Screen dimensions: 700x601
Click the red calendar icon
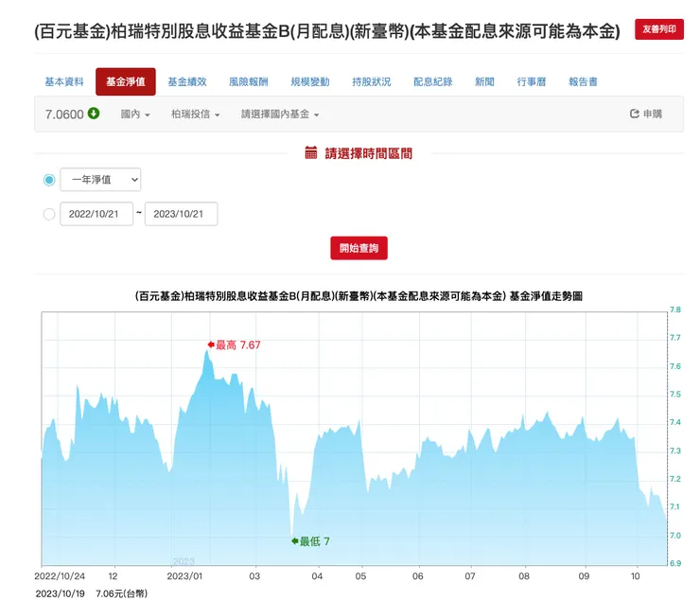click(x=310, y=152)
